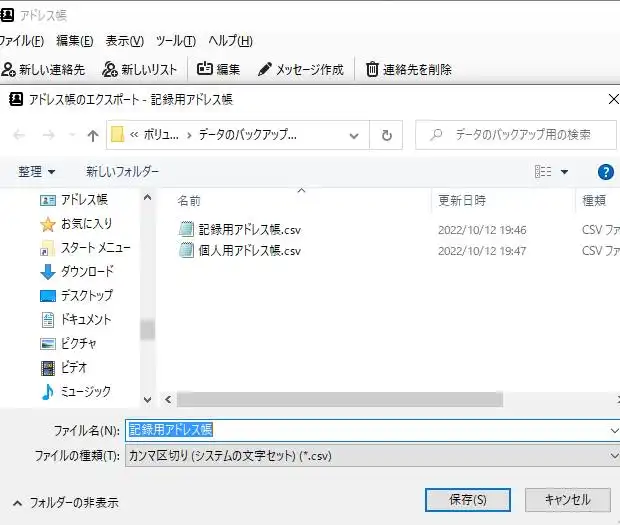Select ミュージック folder in the sidebar
Viewport: 620px width, 525px height.
coord(85,391)
